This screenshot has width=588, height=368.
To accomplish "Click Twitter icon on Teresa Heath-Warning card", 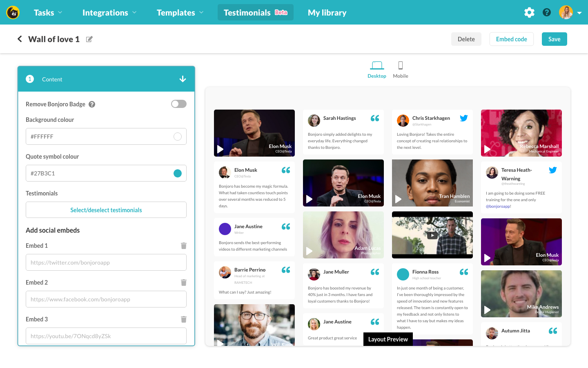I will (x=553, y=170).
